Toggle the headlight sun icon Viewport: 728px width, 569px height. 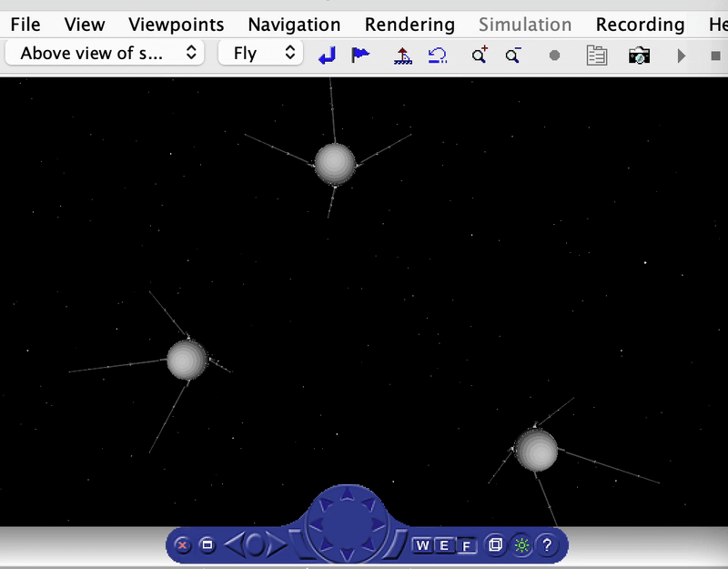click(521, 545)
